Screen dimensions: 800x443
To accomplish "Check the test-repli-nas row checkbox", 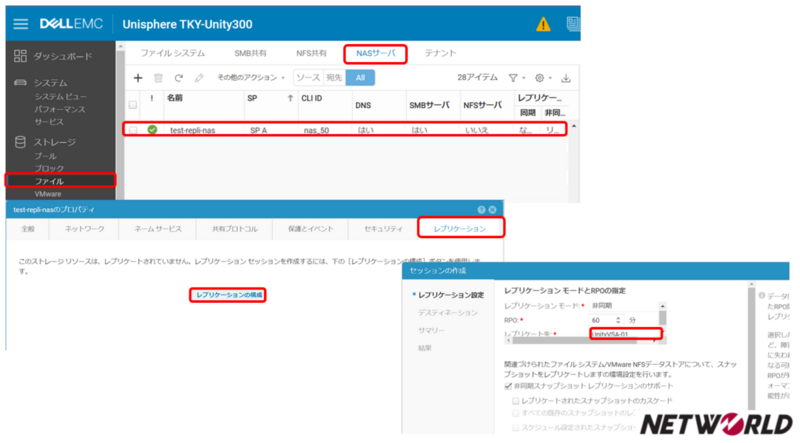I will tap(133, 130).
